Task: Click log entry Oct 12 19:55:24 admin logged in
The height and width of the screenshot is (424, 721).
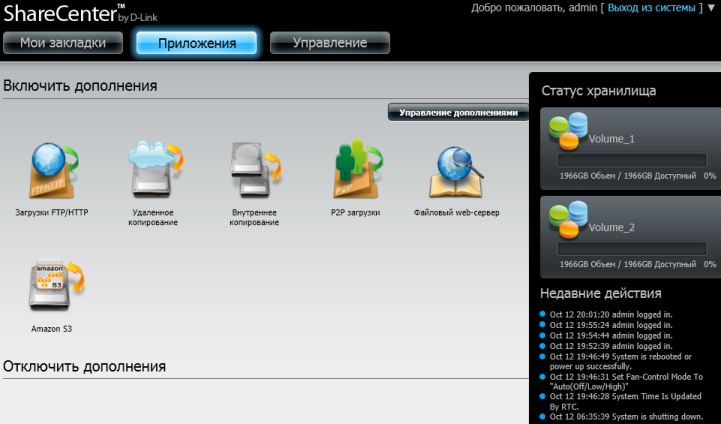Action: click(611, 325)
